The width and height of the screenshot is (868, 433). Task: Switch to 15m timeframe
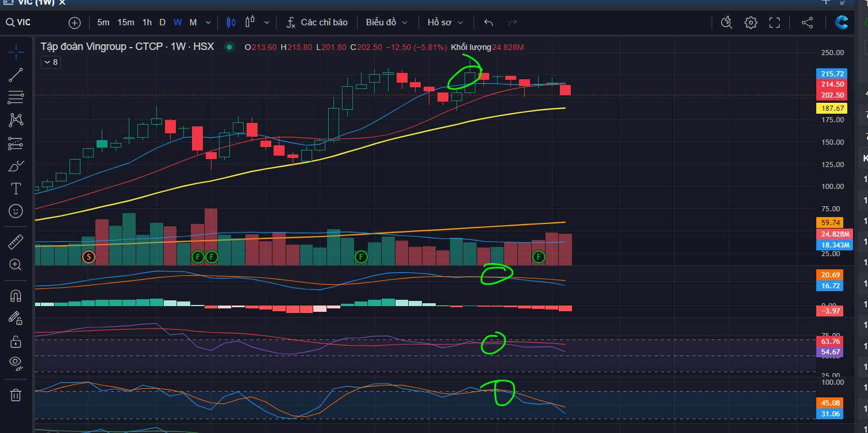(x=126, y=23)
